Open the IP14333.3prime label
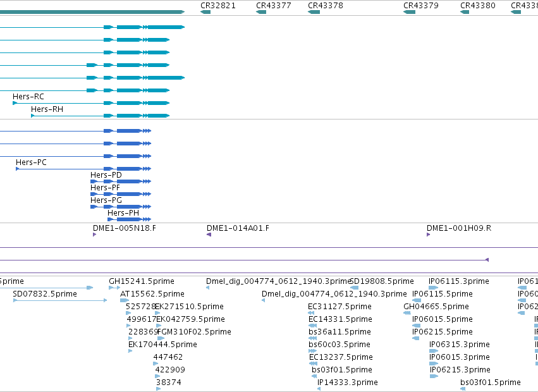 click(348, 383)
